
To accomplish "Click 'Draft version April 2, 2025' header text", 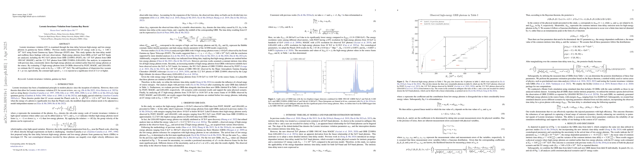I will [23, 14].
